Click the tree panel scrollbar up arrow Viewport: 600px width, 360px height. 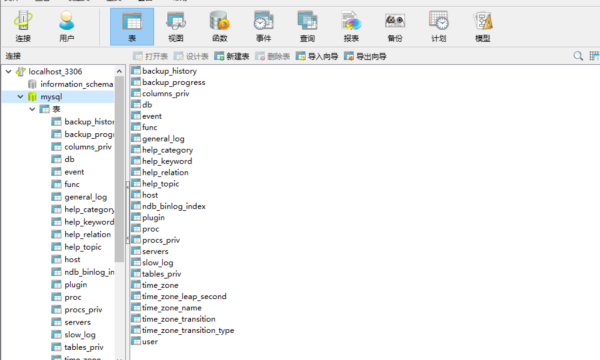tap(119, 72)
